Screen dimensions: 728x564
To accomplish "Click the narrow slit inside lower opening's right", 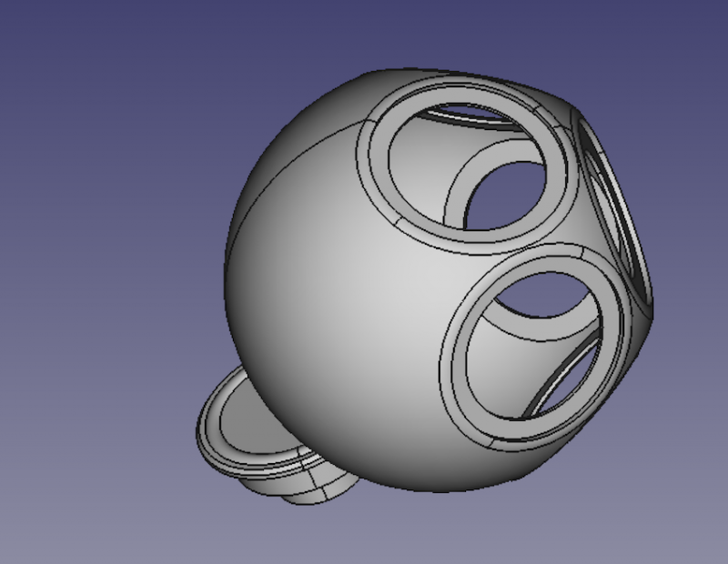I will click(566, 384).
